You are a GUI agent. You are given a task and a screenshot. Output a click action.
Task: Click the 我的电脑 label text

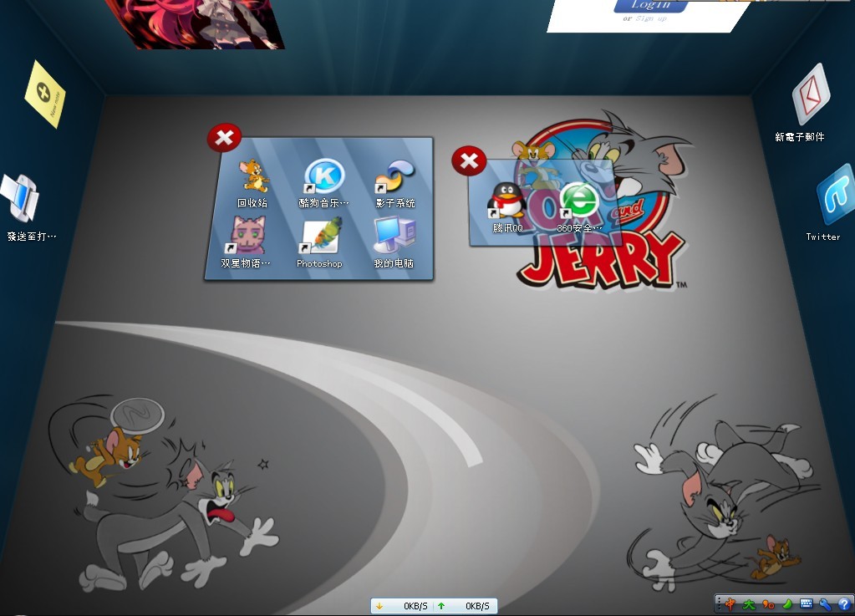click(x=394, y=263)
